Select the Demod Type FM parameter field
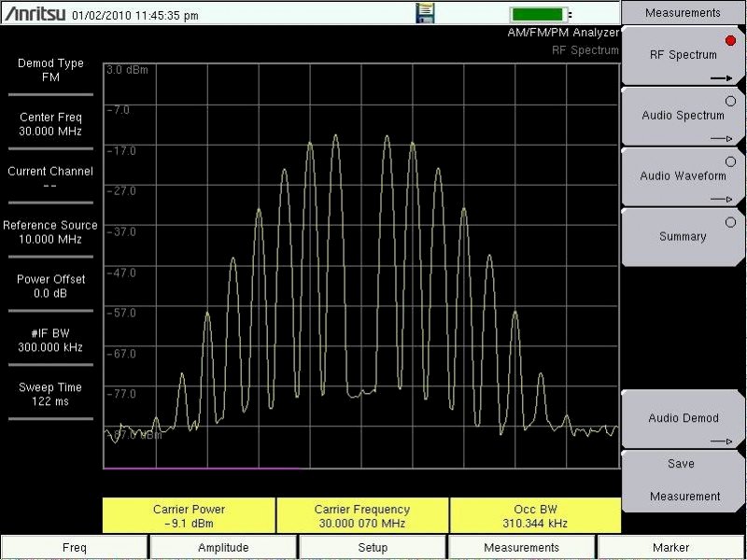 pyautogui.click(x=49, y=68)
